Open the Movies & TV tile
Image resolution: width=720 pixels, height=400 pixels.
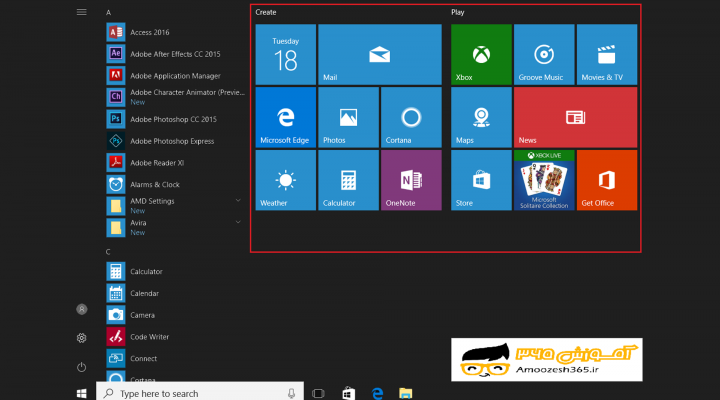tap(607, 55)
